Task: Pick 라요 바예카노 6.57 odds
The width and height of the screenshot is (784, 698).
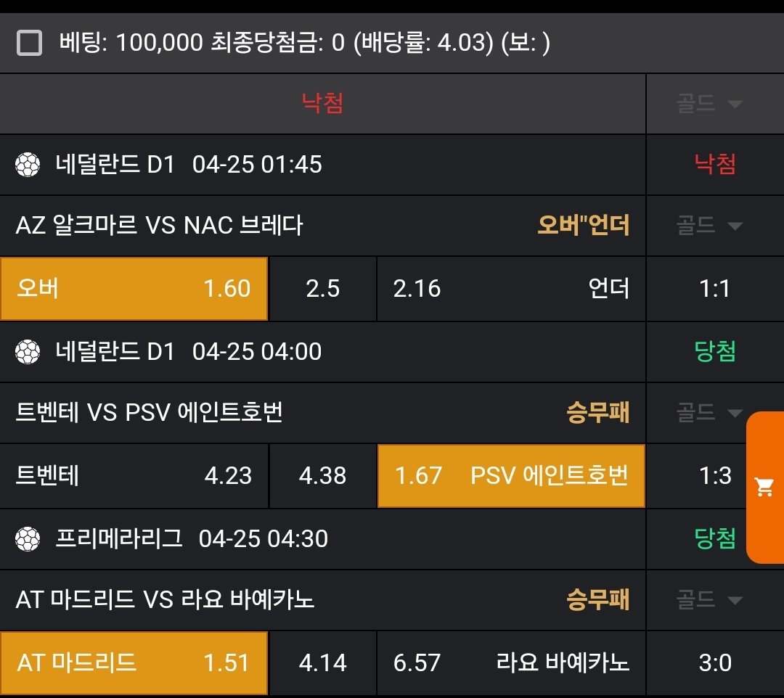Action: [511, 663]
